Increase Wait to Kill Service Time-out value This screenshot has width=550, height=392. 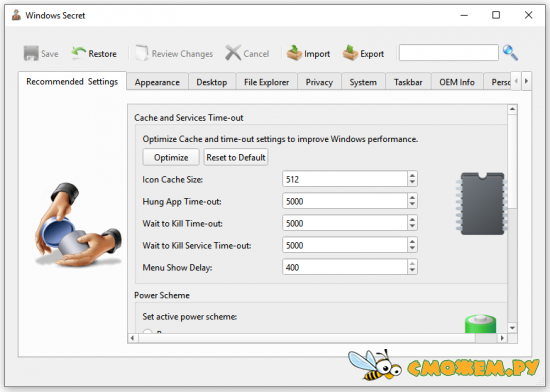click(412, 242)
